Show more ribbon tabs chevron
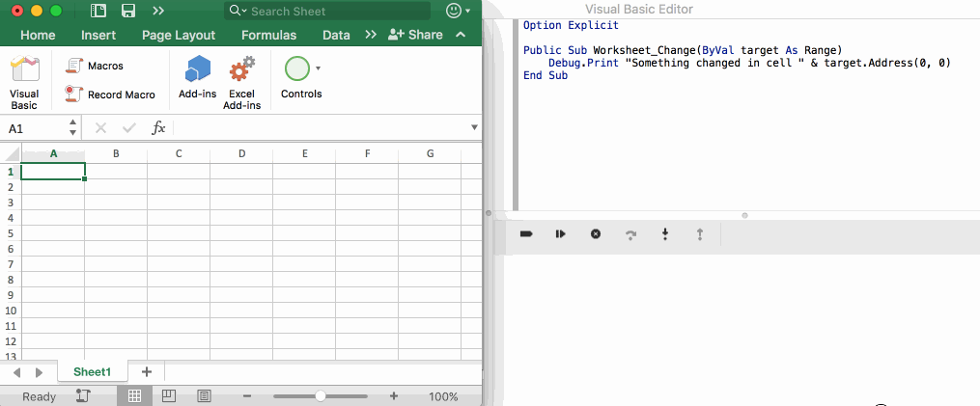This screenshot has height=406, width=980. tap(371, 35)
